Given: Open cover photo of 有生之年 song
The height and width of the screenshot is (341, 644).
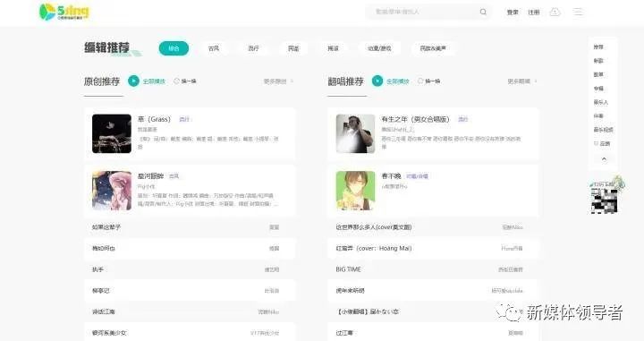Looking at the screenshot, I should (355, 133).
